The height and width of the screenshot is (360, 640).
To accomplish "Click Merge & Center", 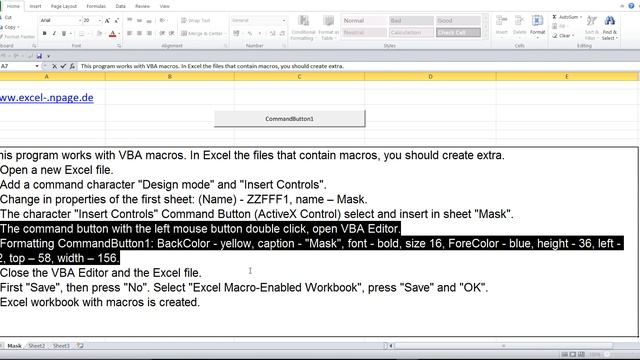I will pos(202,33).
